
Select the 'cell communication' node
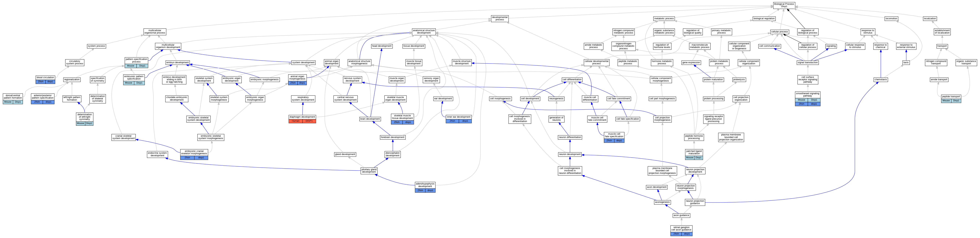770,46
